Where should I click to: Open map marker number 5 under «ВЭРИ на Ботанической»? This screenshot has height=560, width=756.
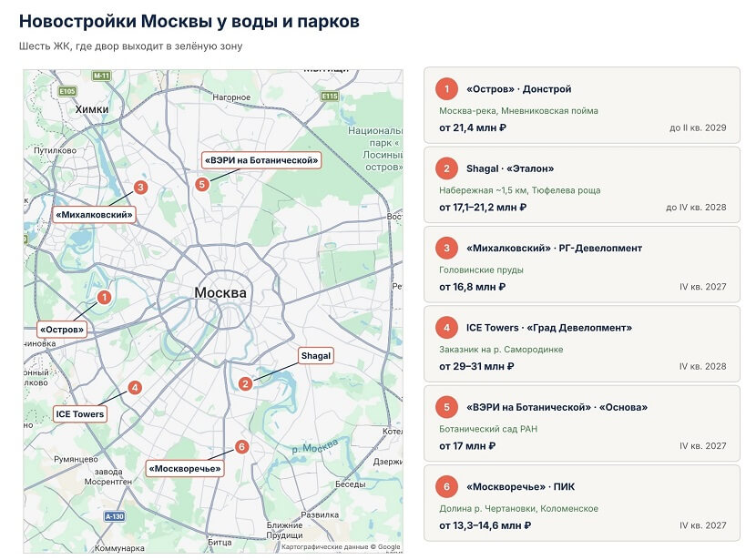[202, 184]
